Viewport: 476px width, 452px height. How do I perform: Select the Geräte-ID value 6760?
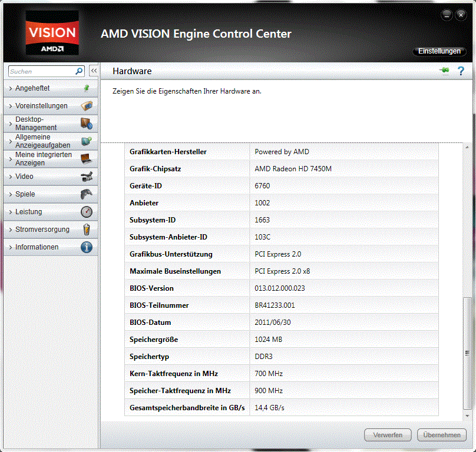coord(262,185)
